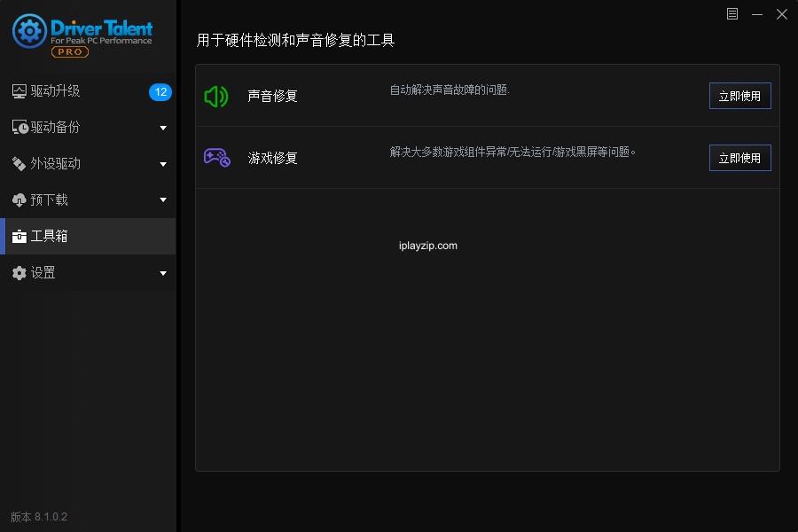
Task: Click the 解决大多数游戏组件异常 description
Action: [512, 152]
